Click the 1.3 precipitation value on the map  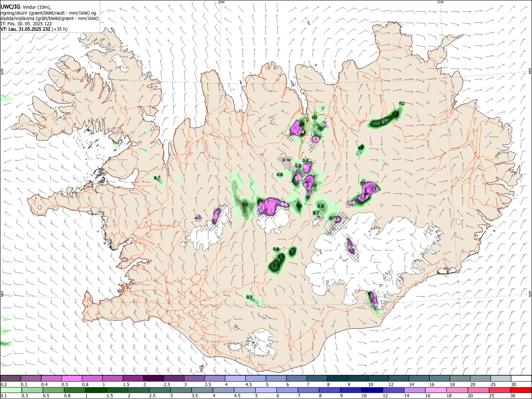click(x=314, y=118)
